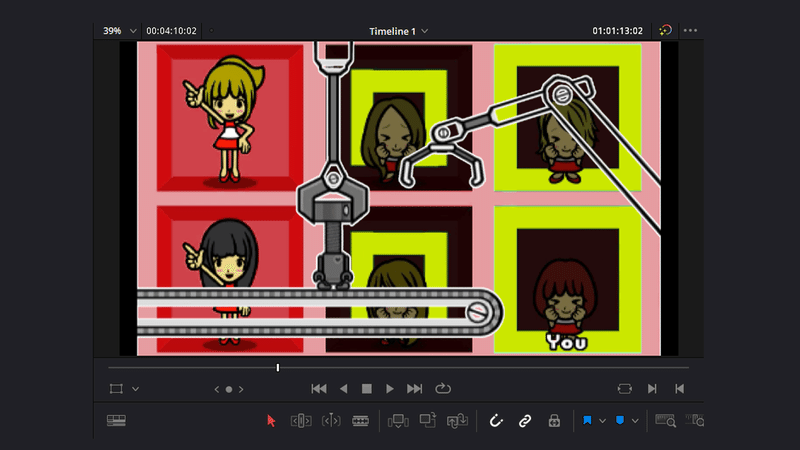Image resolution: width=800 pixels, height=450 pixels.
Task: Toggle timeline snapping magnet
Action: (x=496, y=421)
